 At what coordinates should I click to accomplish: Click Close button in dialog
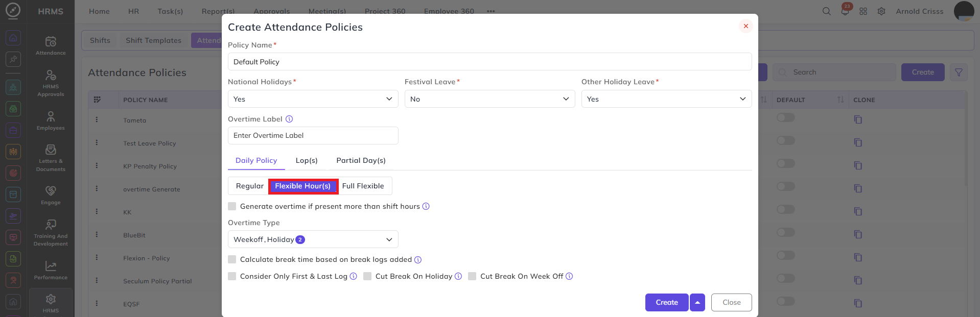(731, 302)
